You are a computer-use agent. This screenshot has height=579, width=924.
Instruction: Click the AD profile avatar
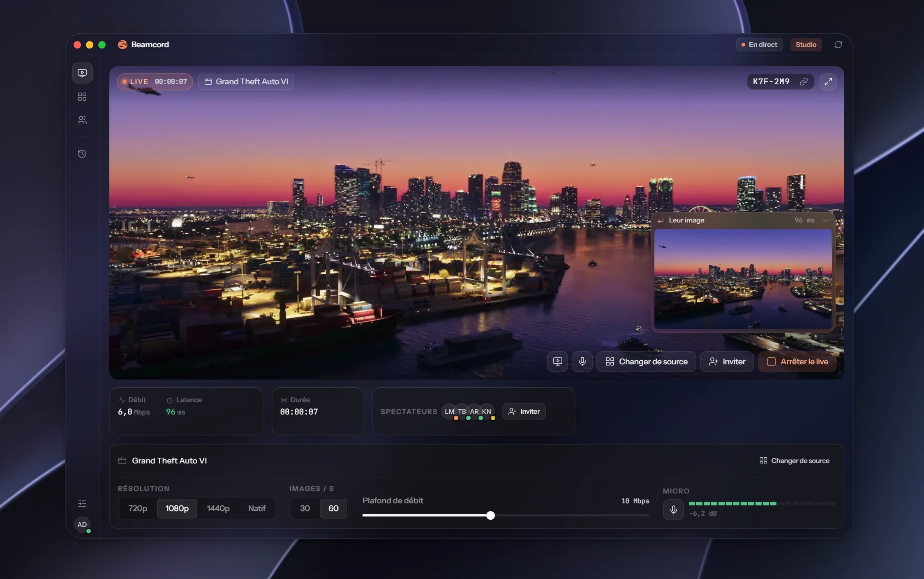click(x=82, y=525)
